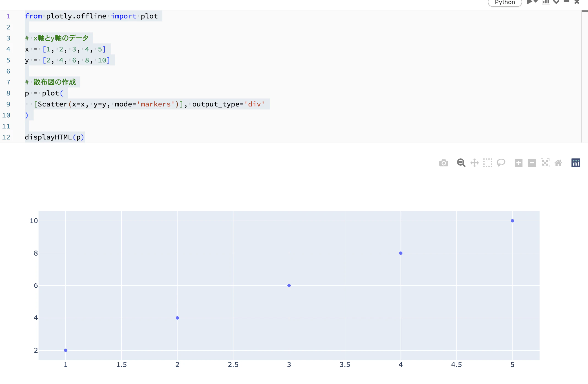Place cursor in 'y = [2, 4, 6, 8, 10]'
Screen dimensions: 588x384
pos(68,60)
